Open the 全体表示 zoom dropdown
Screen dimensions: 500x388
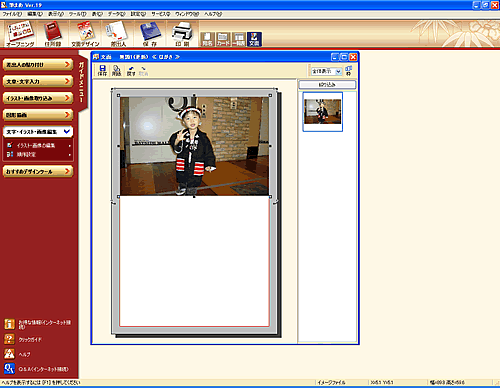point(338,71)
